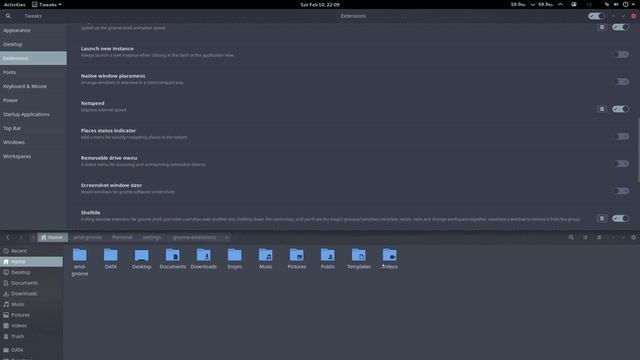
Task: Open Startup Applications section
Action: coord(33,114)
